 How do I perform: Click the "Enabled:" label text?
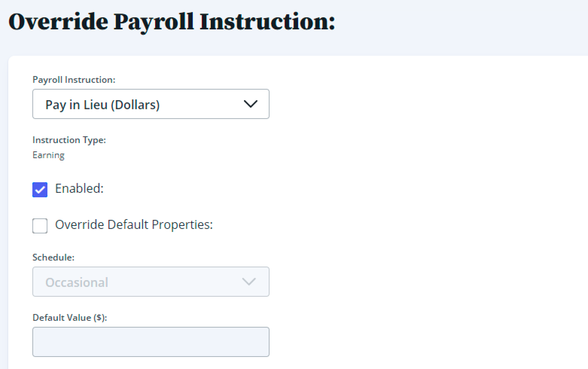pos(79,188)
